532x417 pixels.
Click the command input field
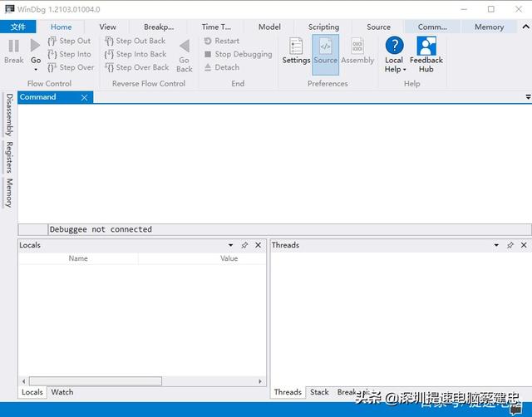289,229
